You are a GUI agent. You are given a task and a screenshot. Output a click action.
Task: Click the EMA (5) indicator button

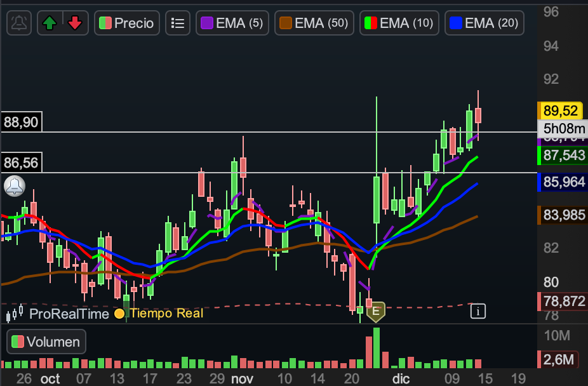232,23
